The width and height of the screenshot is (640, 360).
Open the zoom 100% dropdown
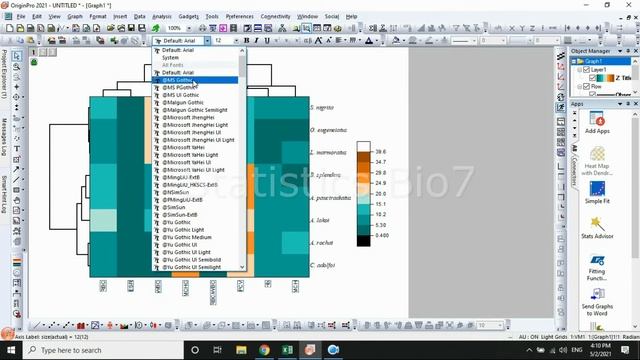189,28
